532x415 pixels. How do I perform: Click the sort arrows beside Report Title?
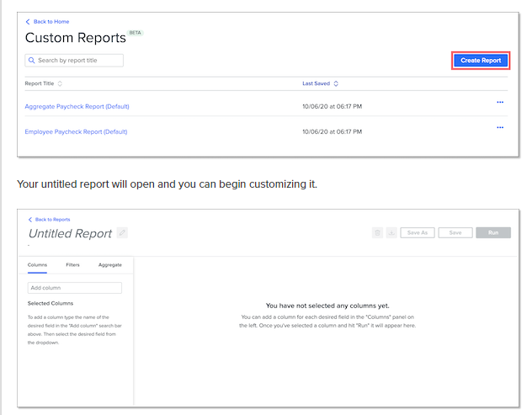[60, 83]
